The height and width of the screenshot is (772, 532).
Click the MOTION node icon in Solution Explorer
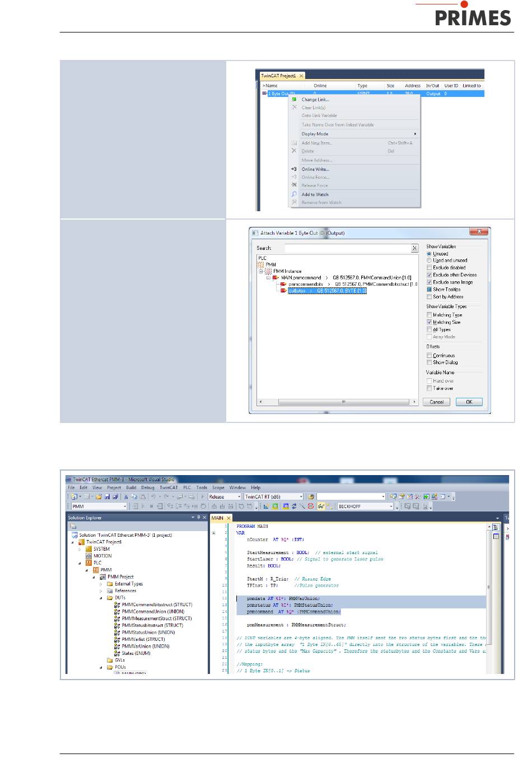pos(88,556)
